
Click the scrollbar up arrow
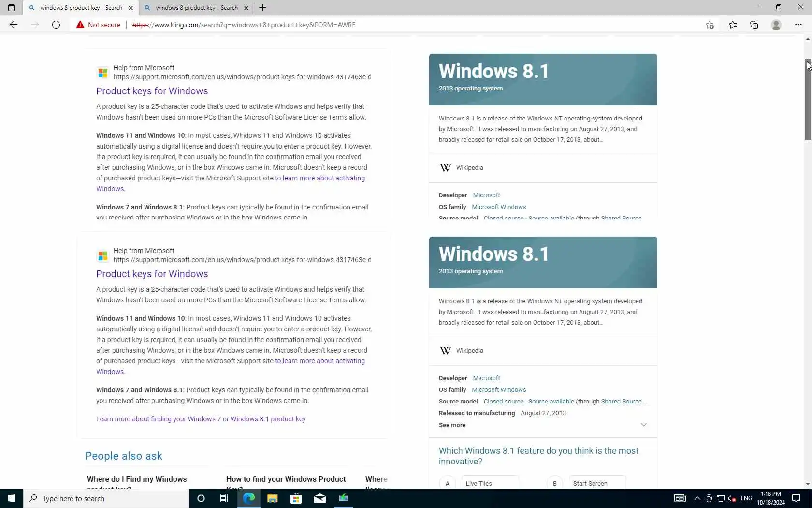(808, 39)
